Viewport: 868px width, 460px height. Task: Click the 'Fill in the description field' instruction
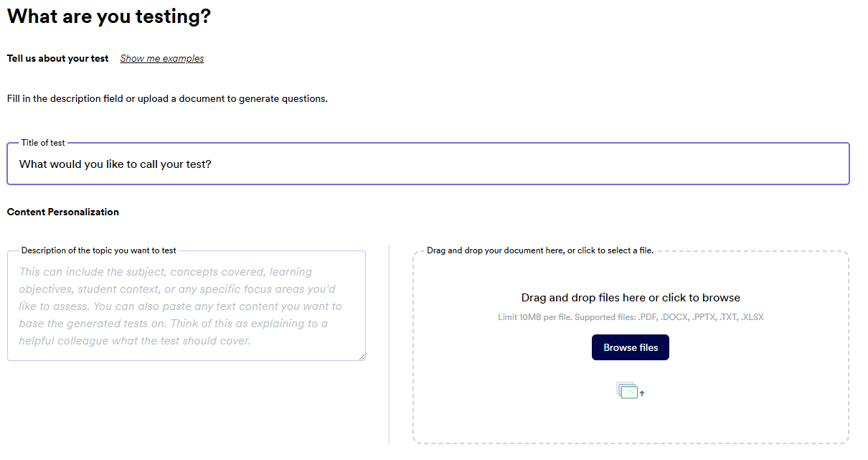point(167,99)
